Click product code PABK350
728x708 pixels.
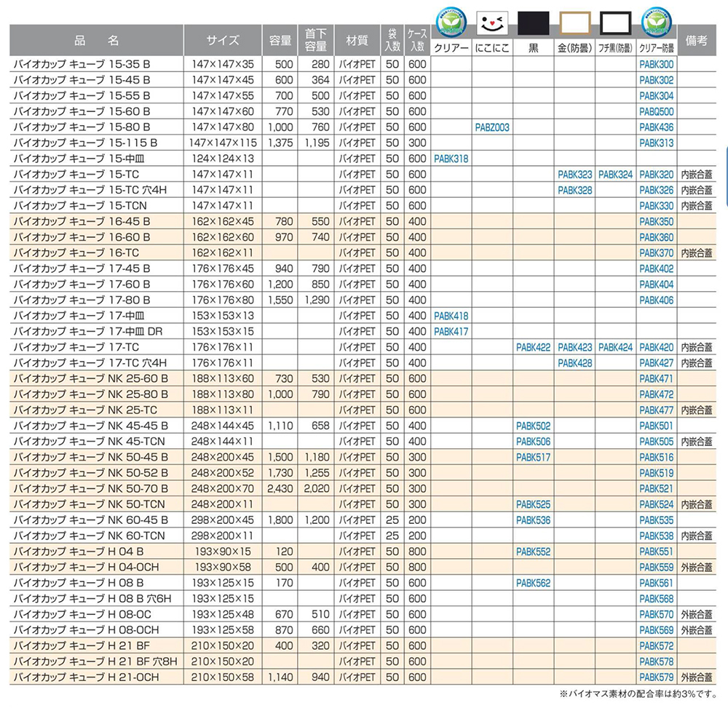(657, 222)
